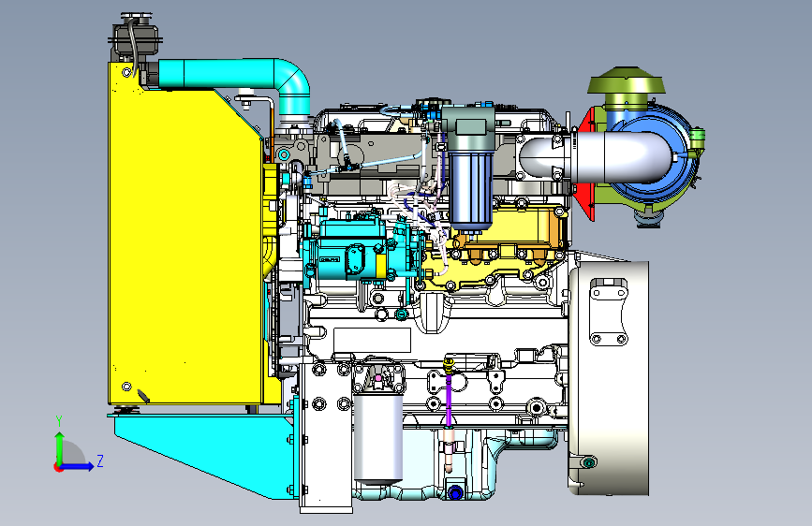Viewport: 812px width, 526px height.
Task: Pick the dark coolant expansion tank
Action: [136, 38]
